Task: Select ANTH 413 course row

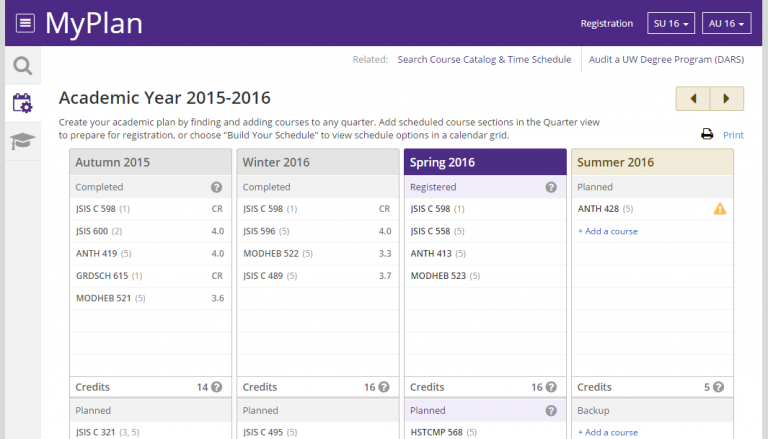Action: point(485,253)
